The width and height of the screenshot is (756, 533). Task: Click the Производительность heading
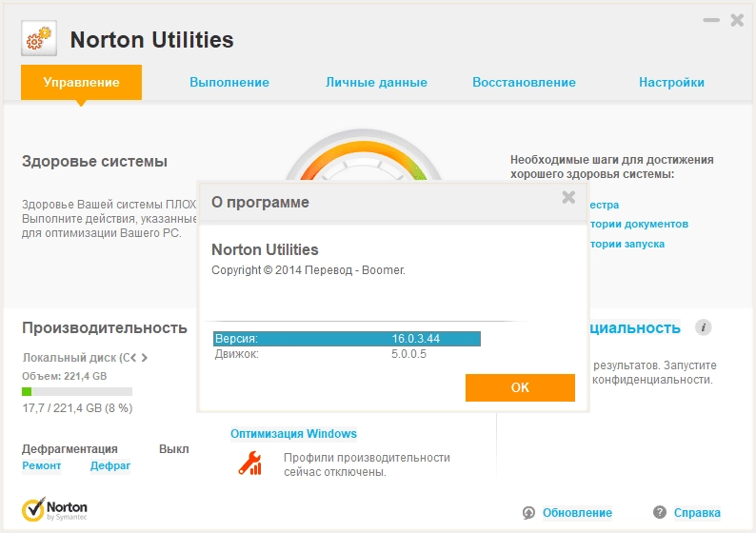point(104,327)
